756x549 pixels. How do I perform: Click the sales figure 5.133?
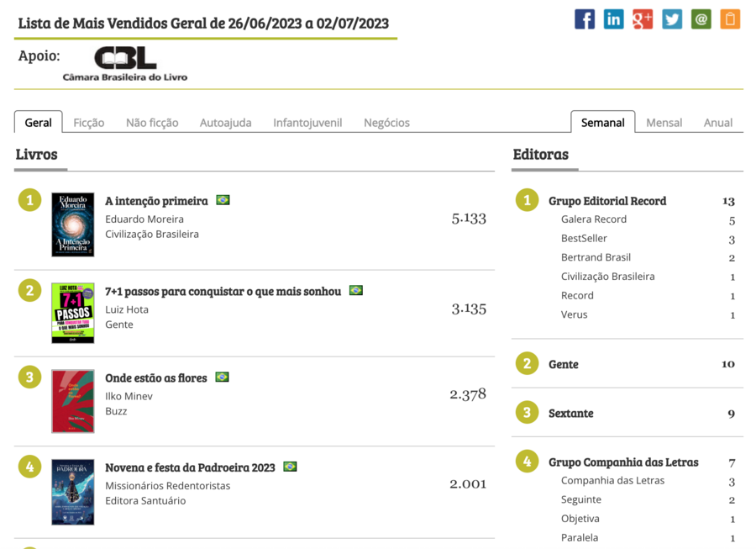[x=469, y=219]
